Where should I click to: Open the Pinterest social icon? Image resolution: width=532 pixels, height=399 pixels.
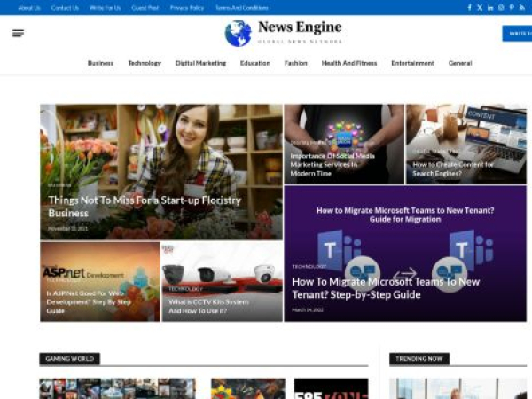512,7
